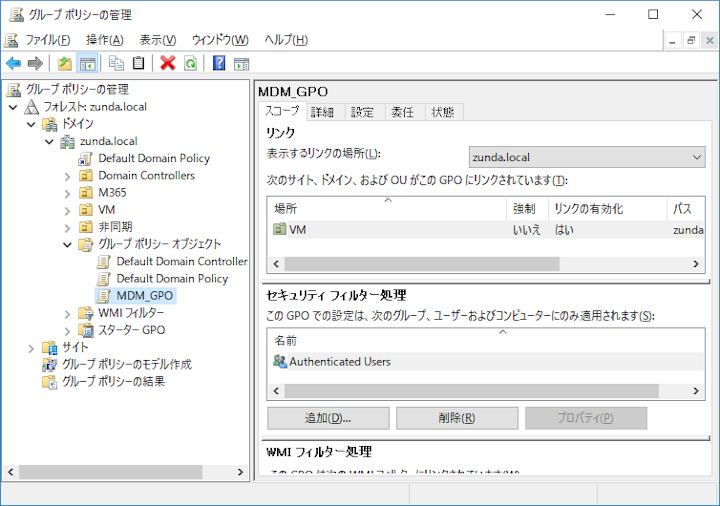Click the Up one level folder icon
The image size is (720, 506).
pyautogui.click(x=65, y=63)
